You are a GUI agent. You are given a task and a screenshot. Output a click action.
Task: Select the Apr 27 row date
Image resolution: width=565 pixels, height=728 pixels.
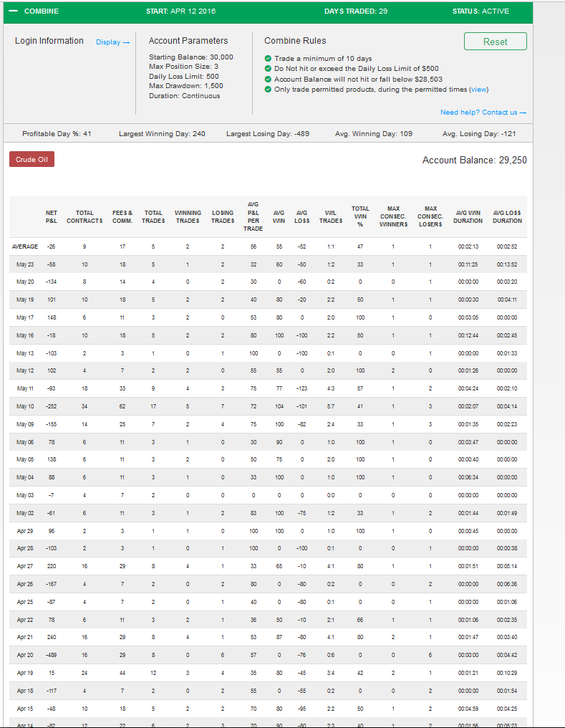[x=25, y=566]
